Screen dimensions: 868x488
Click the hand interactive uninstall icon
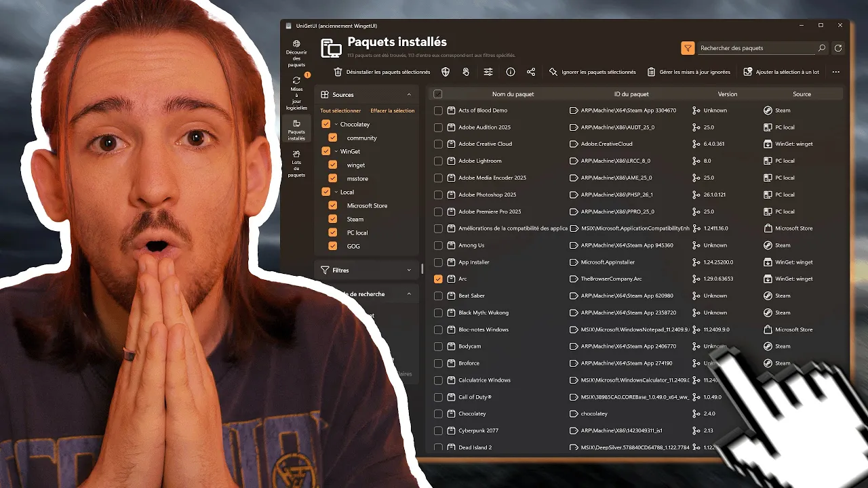(x=466, y=72)
